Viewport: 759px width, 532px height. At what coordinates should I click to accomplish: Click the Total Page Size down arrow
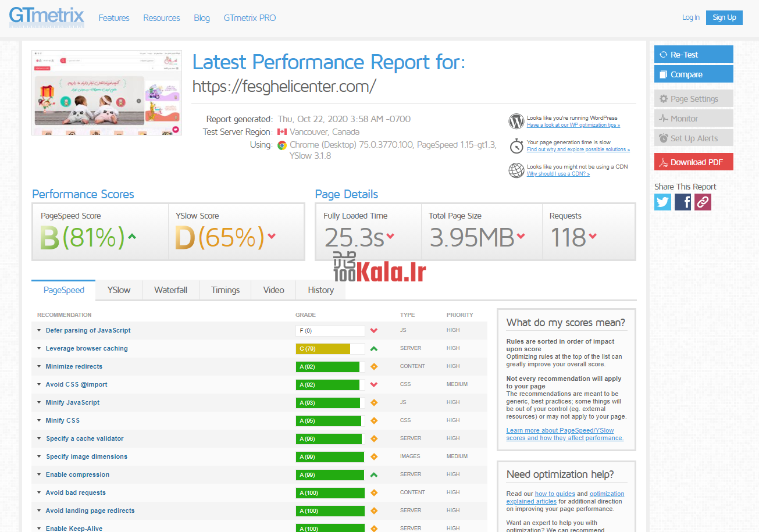(521, 236)
